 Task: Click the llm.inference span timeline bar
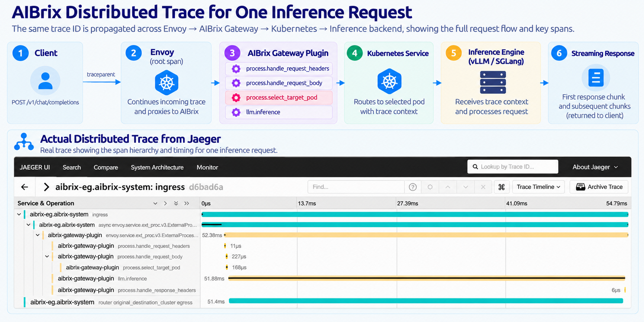(427, 278)
